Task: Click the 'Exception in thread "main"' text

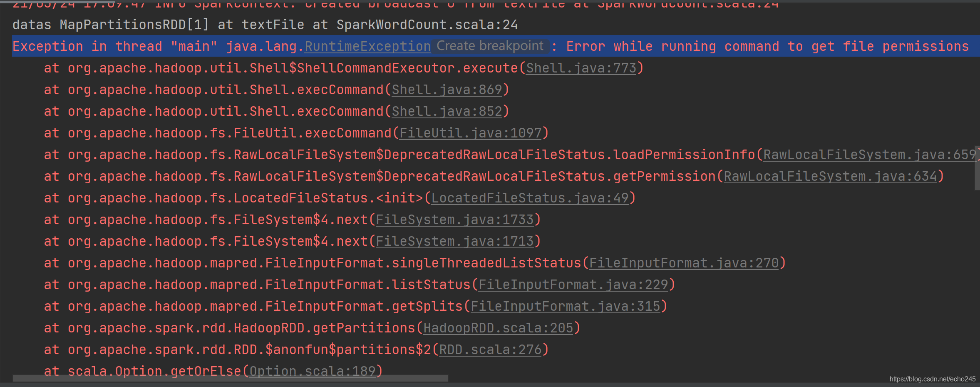Action: pos(115,46)
